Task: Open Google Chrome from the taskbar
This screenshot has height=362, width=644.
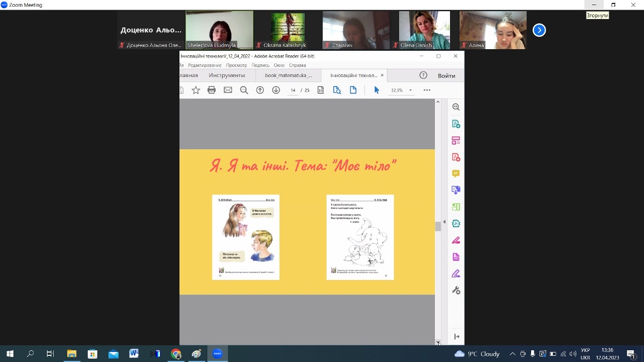Action: pyautogui.click(x=176, y=354)
